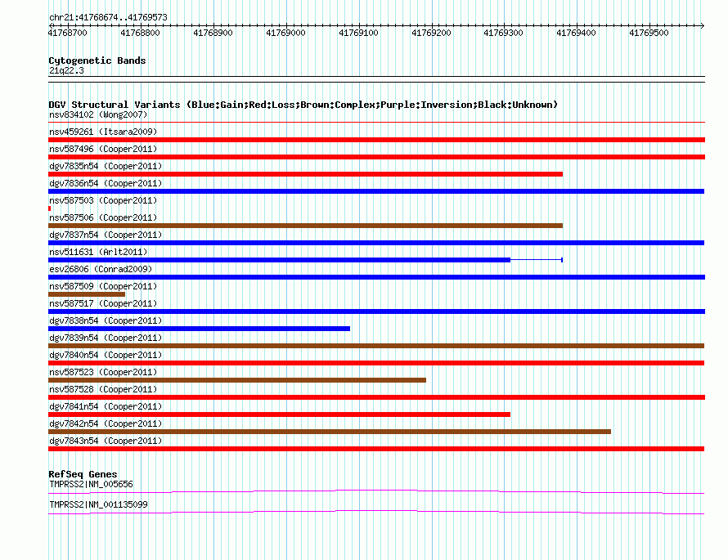Click the dgv7838n54 (Cooper2011) label
The height and width of the screenshot is (560, 728).
[106, 320]
